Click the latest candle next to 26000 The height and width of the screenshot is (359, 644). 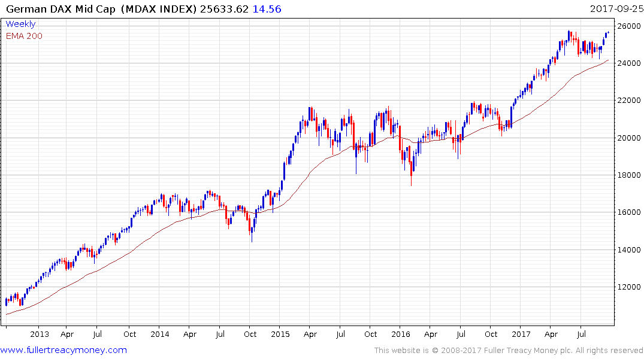(x=608, y=32)
